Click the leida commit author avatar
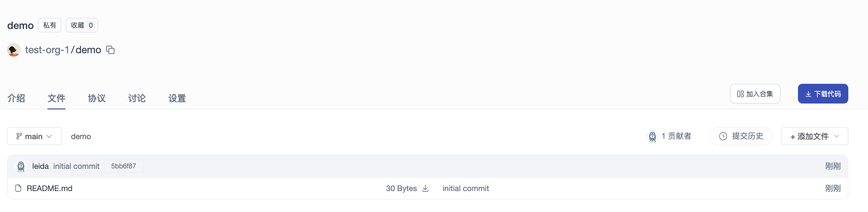The height and width of the screenshot is (212, 868). click(x=21, y=166)
